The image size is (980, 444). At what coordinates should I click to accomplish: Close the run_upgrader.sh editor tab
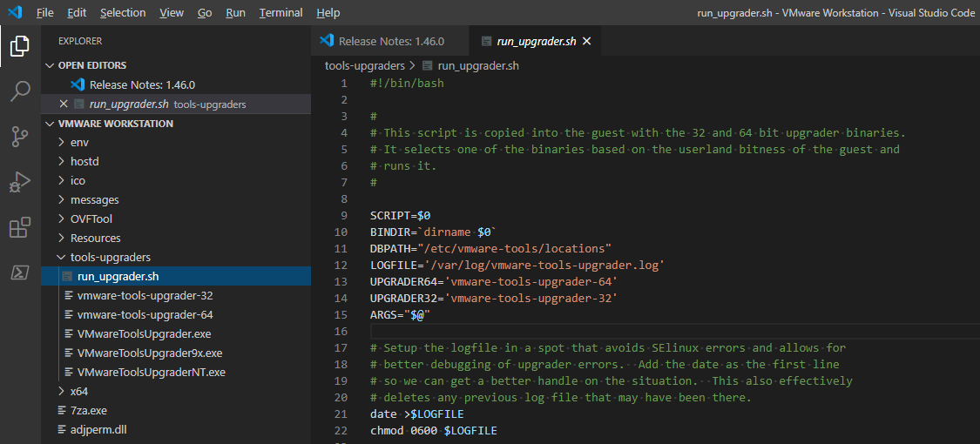point(586,42)
